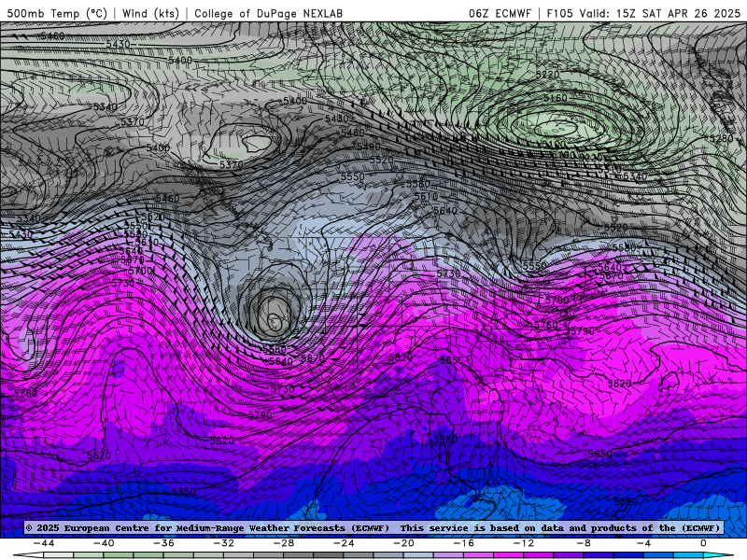
Task: Click the -40 temperature legend label
Action: point(104,543)
